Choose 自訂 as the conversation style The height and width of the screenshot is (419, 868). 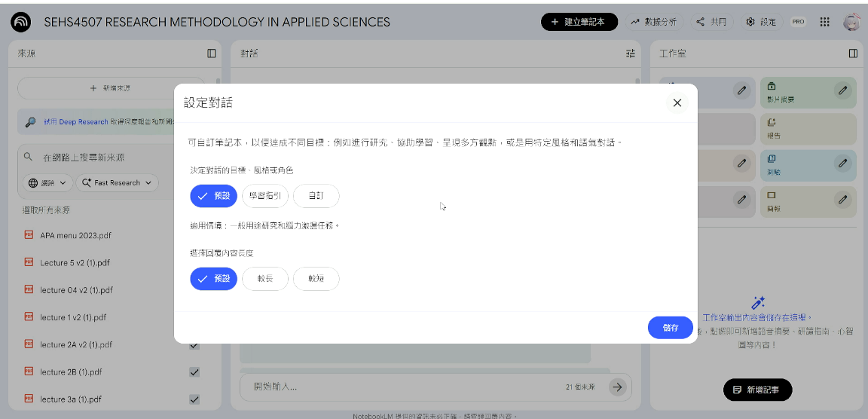tap(316, 196)
